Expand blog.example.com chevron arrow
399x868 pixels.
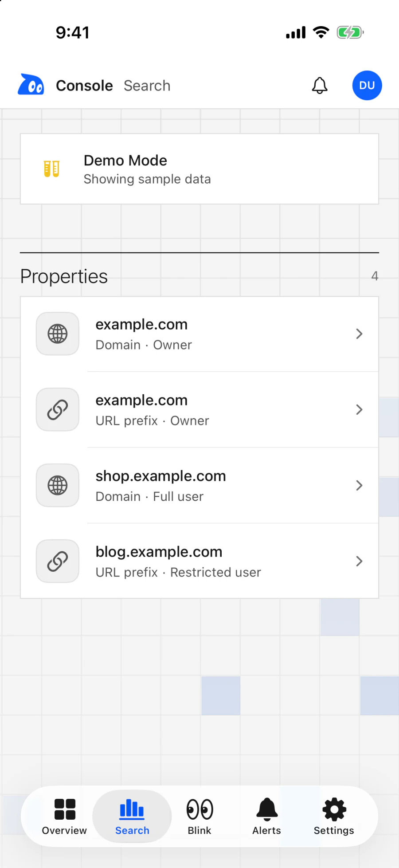(x=359, y=561)
